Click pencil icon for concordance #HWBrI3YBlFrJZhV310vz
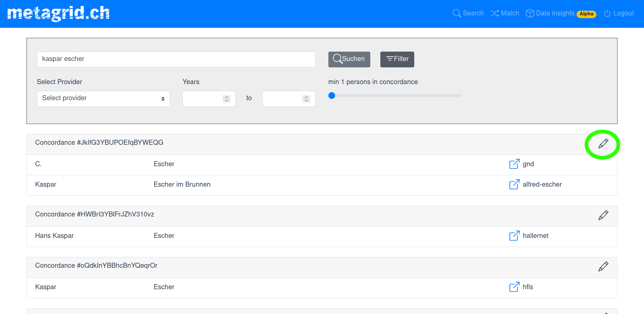The height and width of the screenshot is (314, 644). [603, 215]
